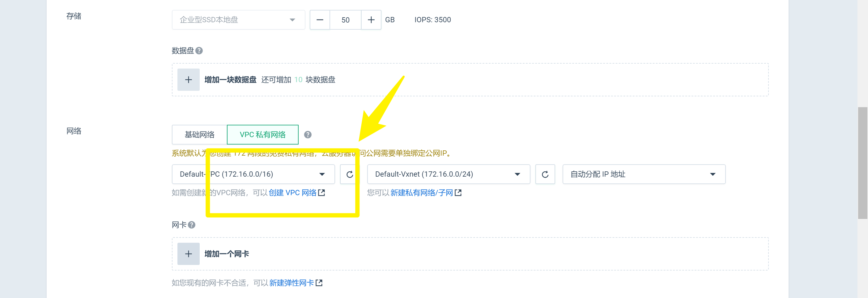Click the 网络 section label
868x298 pixels.
(74, 131)
